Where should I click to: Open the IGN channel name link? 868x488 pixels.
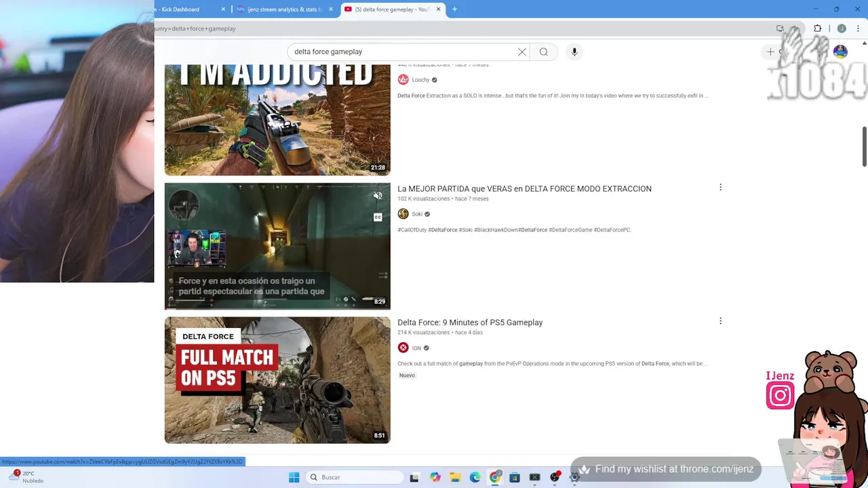(x=416, y=348)
